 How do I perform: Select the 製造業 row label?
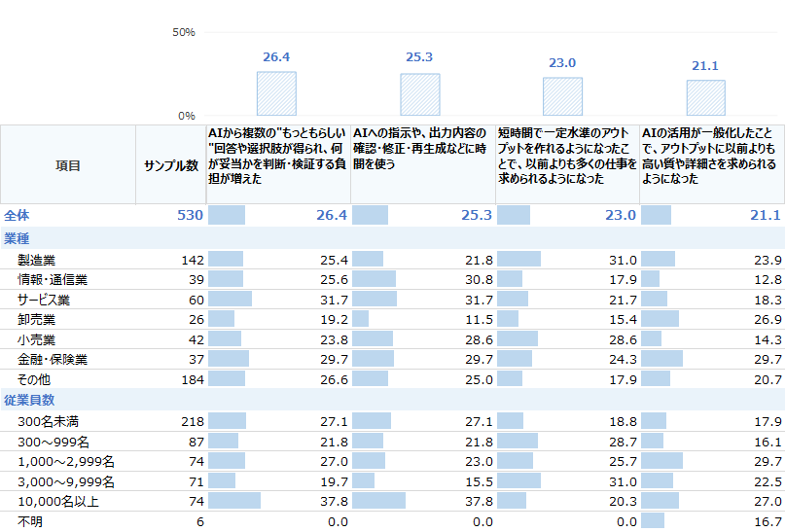coord(36,260)
